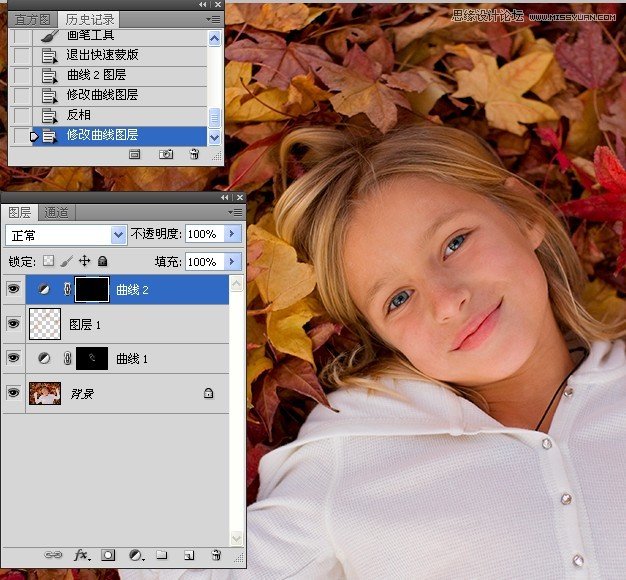Click the lock icon on 背景 layer

point(208,393)
